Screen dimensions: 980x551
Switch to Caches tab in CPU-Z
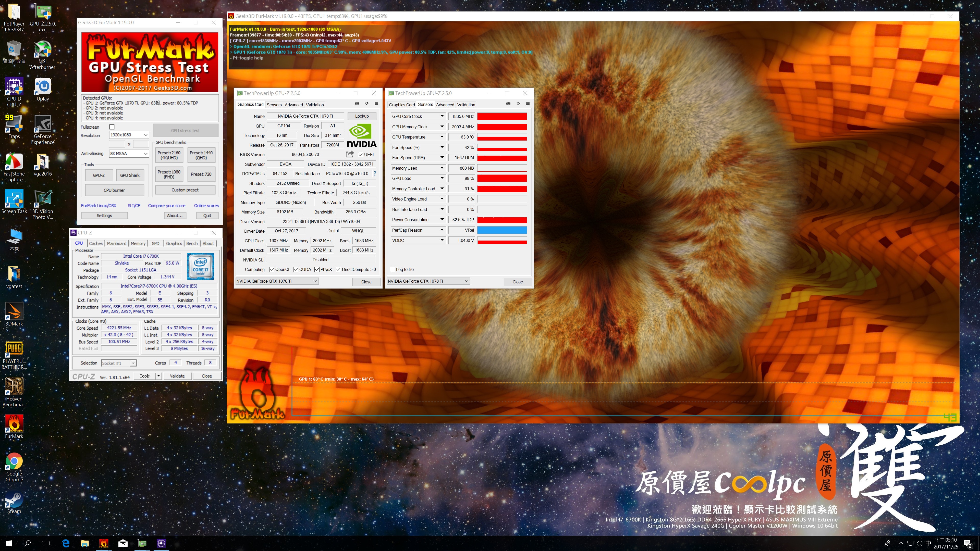[96, 243]
